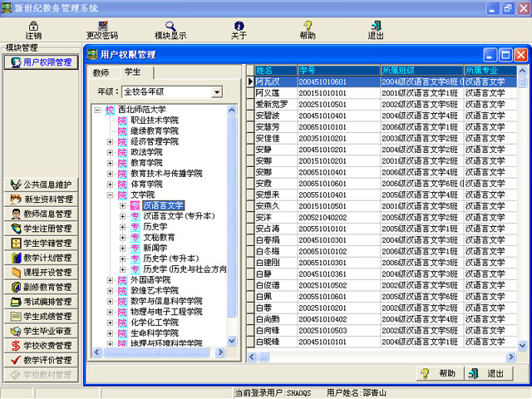Expand the 教育学院 node
Image resolution: width=532 pixels, height=399 pixels.
[x=110, y=163]
